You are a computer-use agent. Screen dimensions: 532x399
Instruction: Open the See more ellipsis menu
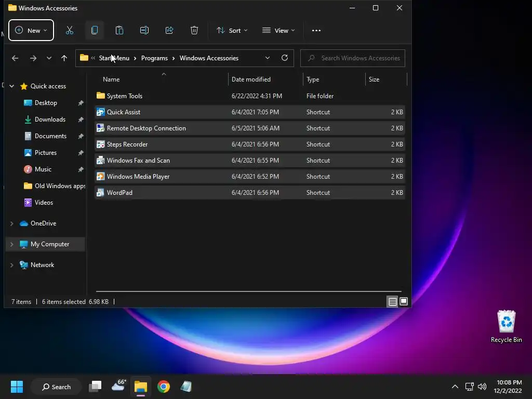click(316, 31)
